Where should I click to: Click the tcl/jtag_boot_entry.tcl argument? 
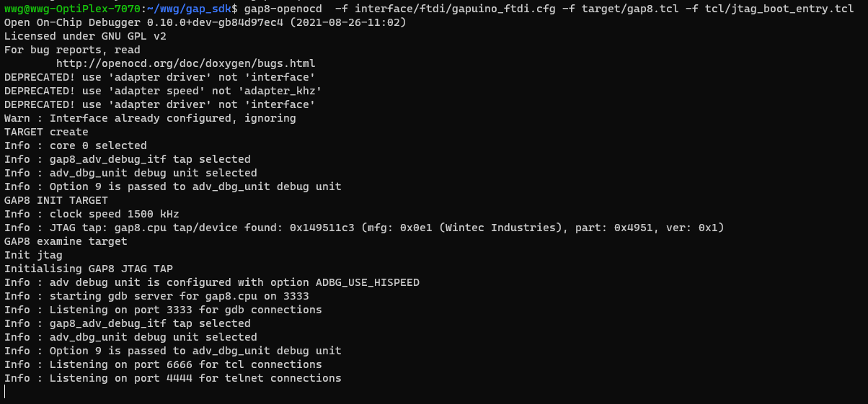point(783,9)
